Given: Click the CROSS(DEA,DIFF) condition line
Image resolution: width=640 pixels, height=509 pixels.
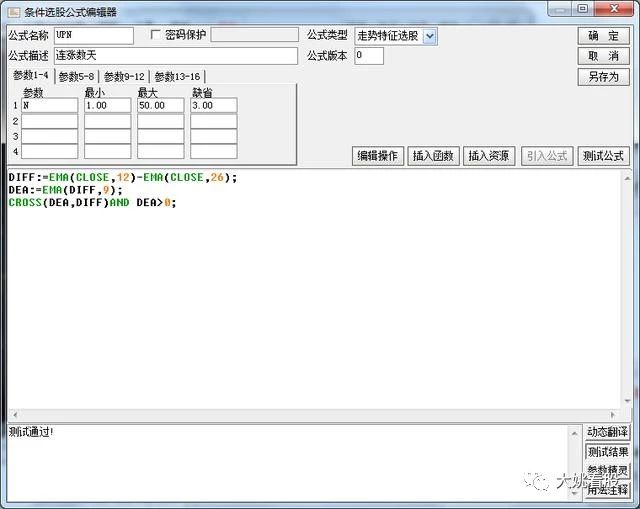Looking at the screenshot, I should pyautogui.click(x=92, y=203).
